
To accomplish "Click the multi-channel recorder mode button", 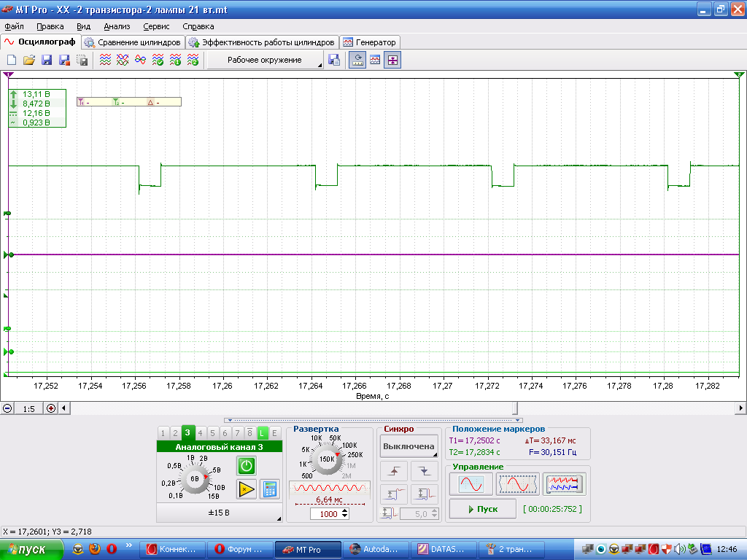I will [564, 484].
